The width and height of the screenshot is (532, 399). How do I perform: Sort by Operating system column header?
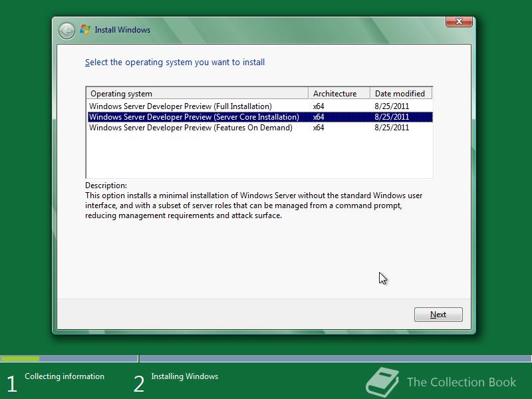[x=197, y=93]
